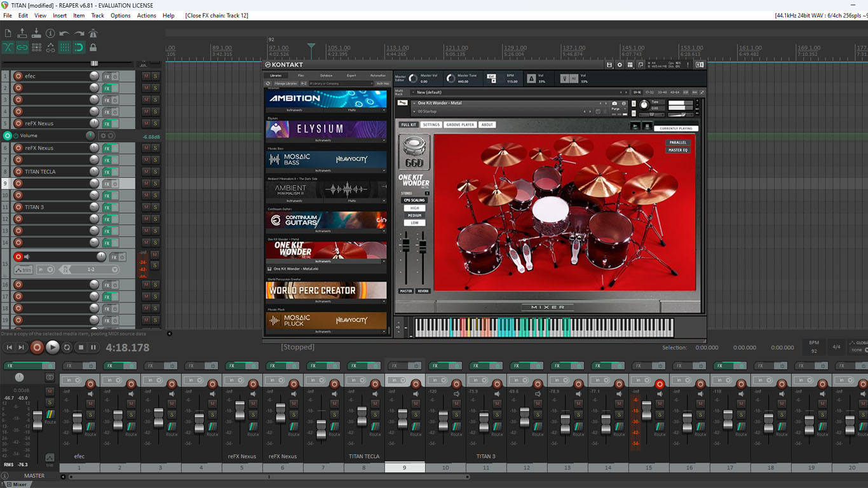Open the World Perc Creator library banner
868x488 pixels.
tap(326, 290)
